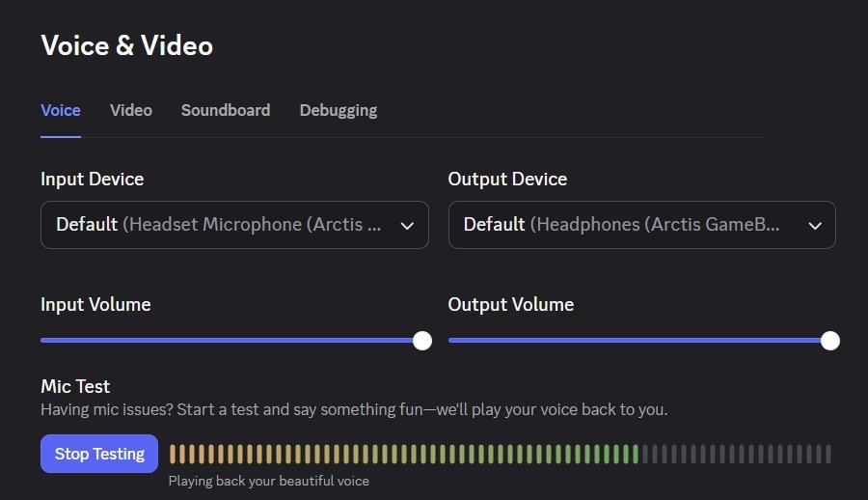Click the mic test level meter bars

[x=500, y=454]
